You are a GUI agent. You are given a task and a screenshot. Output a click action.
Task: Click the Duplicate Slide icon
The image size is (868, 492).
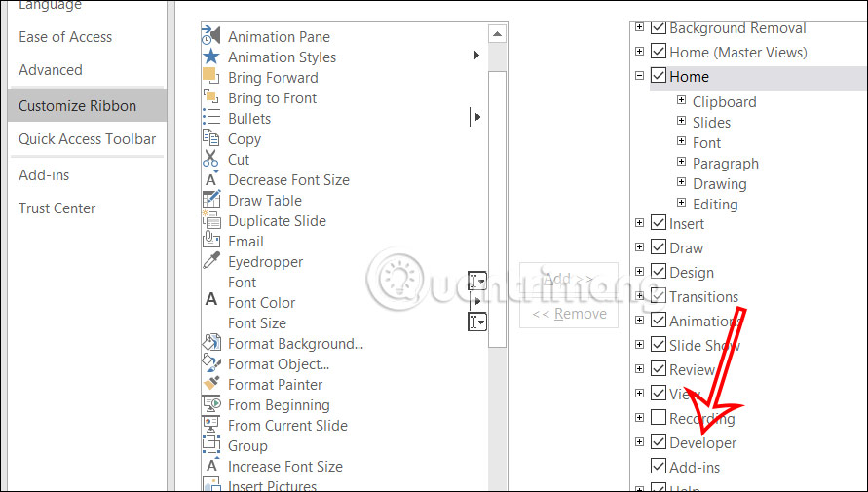tap(210, 220)
